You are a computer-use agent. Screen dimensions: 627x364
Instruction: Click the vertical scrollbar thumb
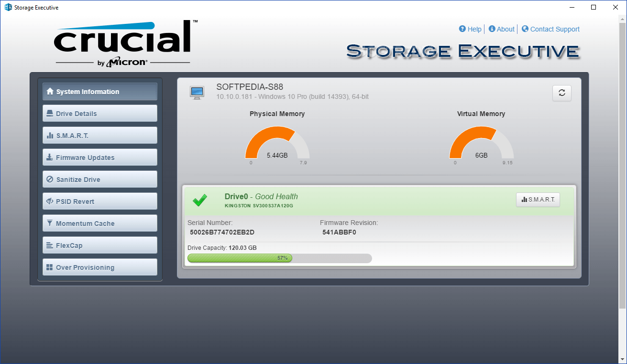(x=622, y=165)
